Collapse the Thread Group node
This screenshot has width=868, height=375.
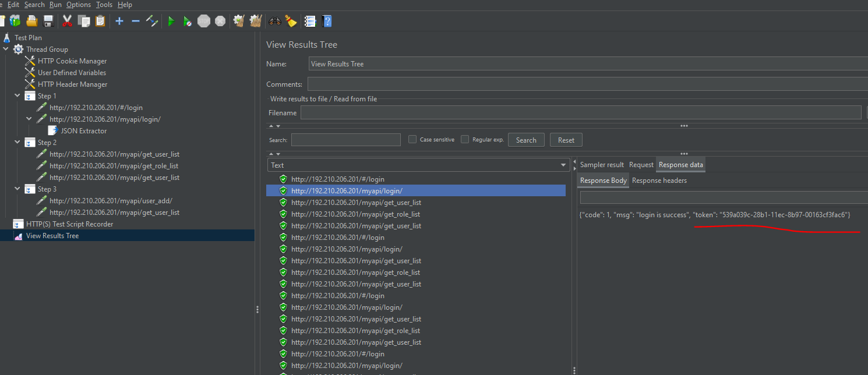tap(6, 49)
